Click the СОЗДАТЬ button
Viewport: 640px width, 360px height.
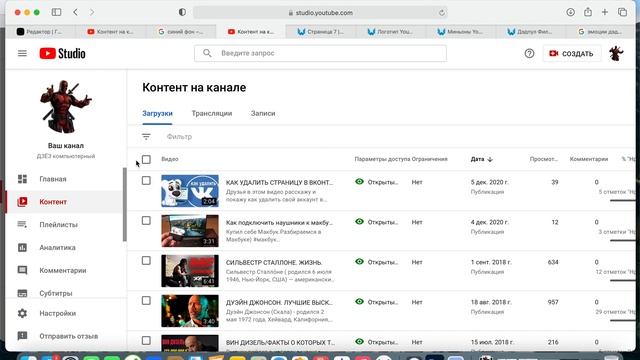[571, 53]
